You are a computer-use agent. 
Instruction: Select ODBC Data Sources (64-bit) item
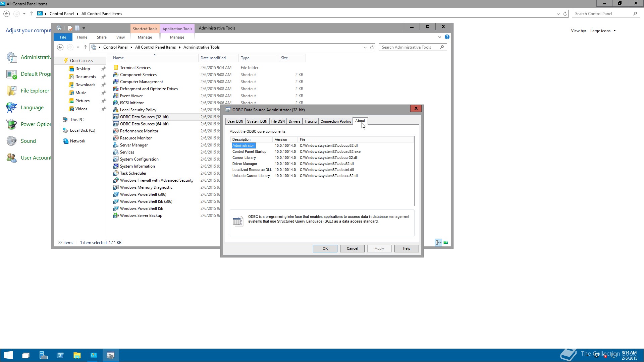click(x=144, y=124)
